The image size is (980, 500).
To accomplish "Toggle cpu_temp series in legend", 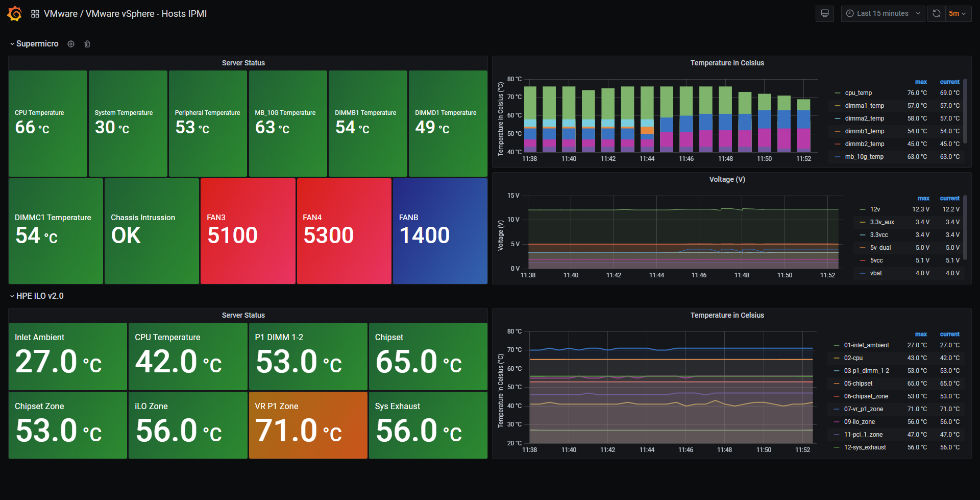I will (859, 93).
